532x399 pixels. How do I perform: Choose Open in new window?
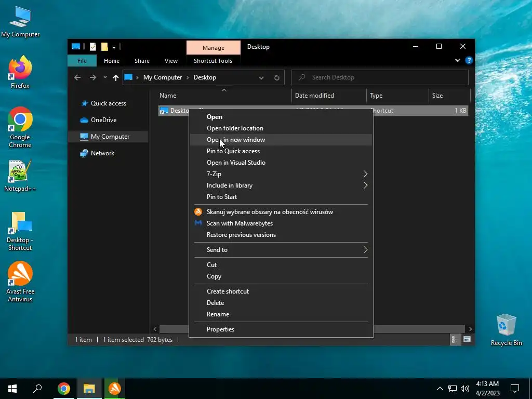[281, 140]
